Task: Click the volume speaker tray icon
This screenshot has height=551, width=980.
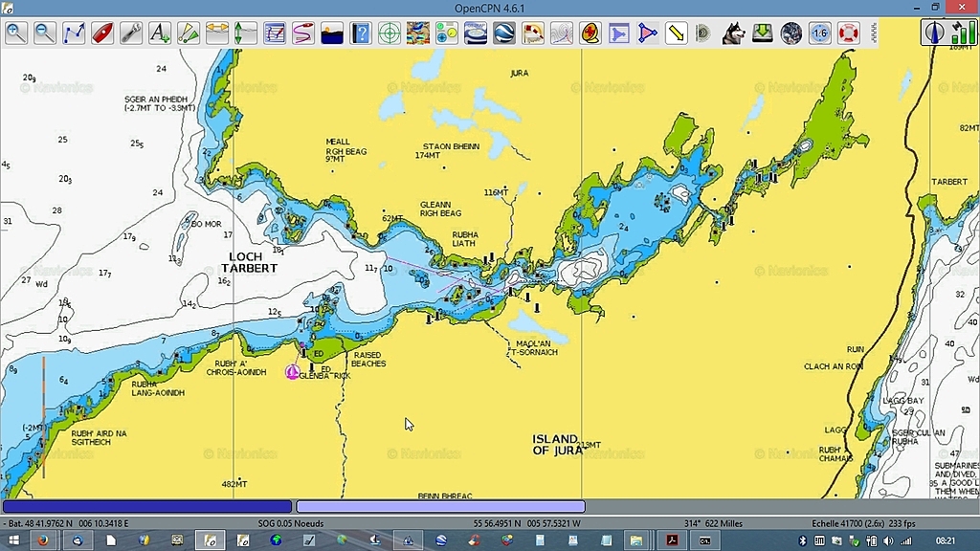Action: [888, 541]
